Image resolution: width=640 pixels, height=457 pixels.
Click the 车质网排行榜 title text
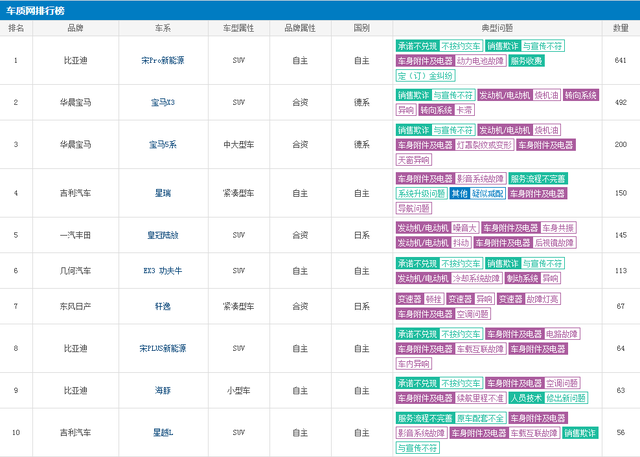click(35, 11)
